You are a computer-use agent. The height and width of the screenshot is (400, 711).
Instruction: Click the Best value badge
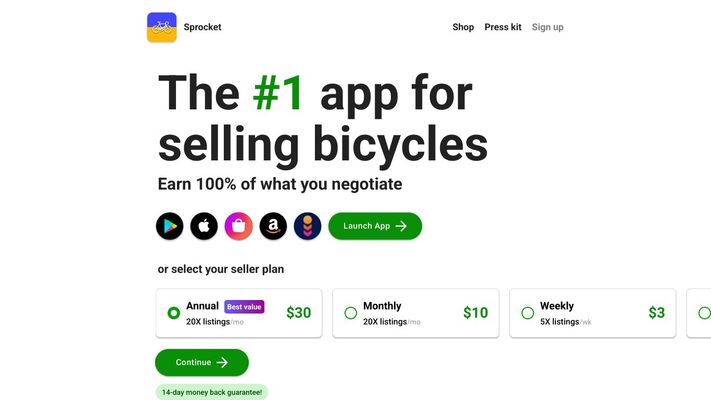click(244, 307)
